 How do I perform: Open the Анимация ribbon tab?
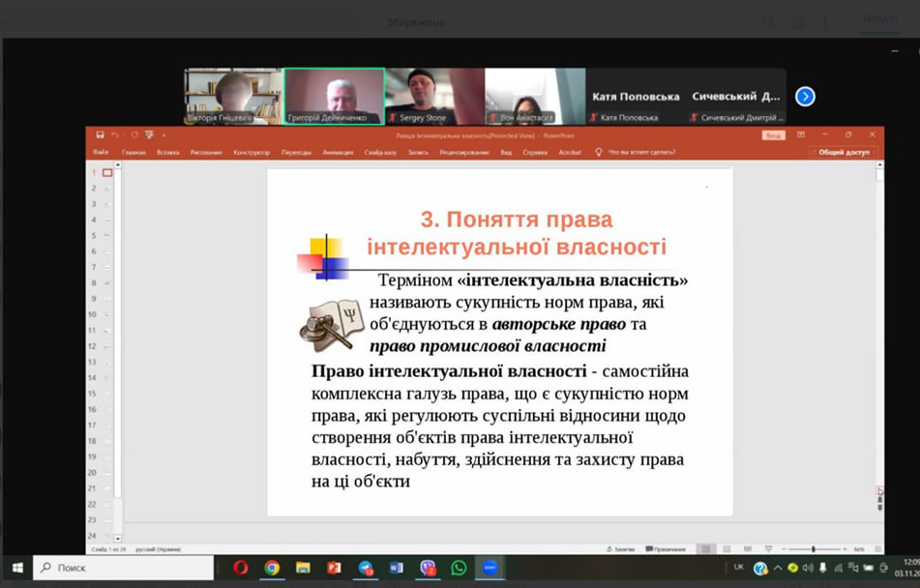(338, 153)
